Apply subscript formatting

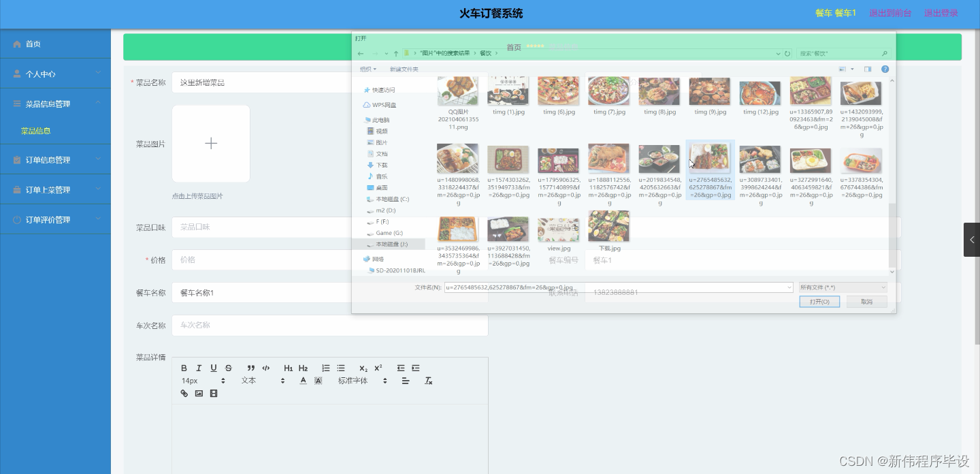coord(363,368)
